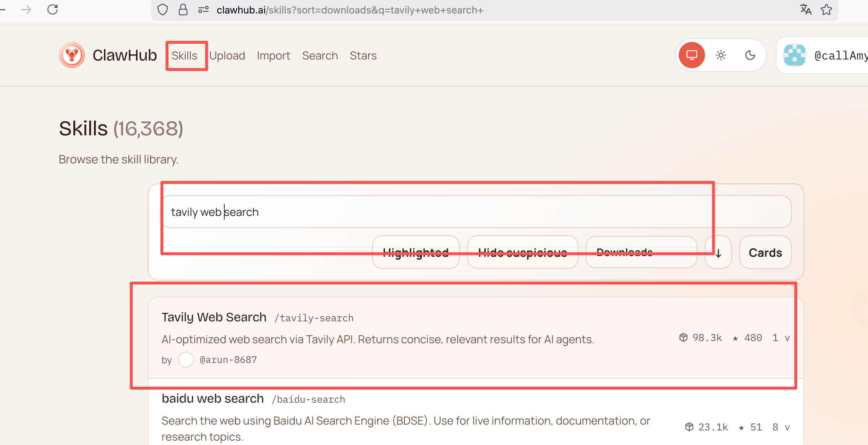Bookmark page with star icon
The width and height of the screenshot is (868, 445).
pyautogui.click(x=826, y=9)
